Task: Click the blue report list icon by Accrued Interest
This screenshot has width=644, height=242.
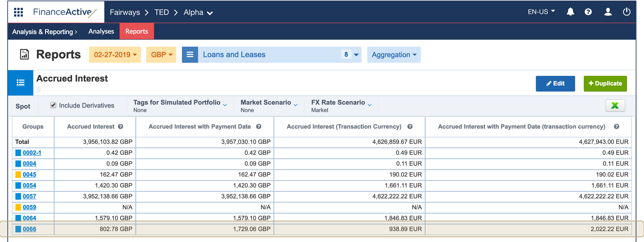Action: [21, 83]
